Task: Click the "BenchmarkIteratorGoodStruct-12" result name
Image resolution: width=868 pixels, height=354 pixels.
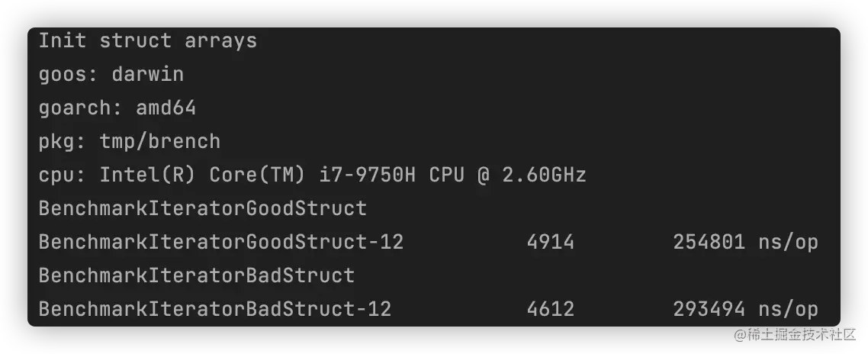Action: click(220, 243)
